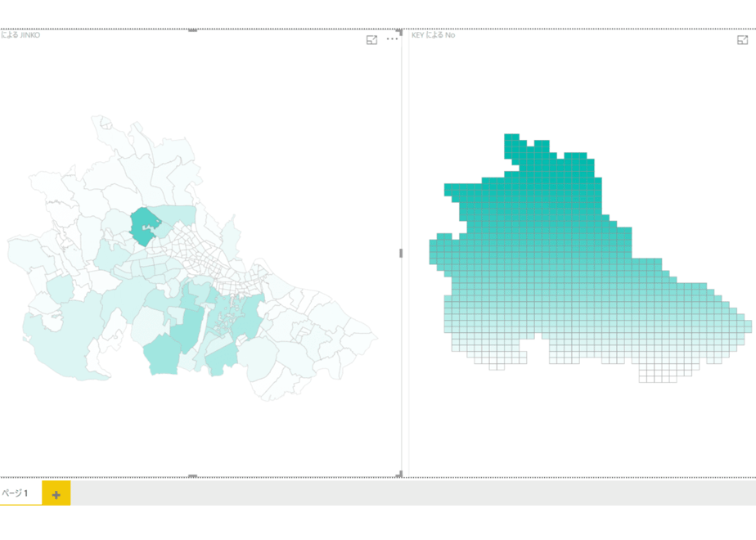Click the JINKO visual title text

(20, 34)
